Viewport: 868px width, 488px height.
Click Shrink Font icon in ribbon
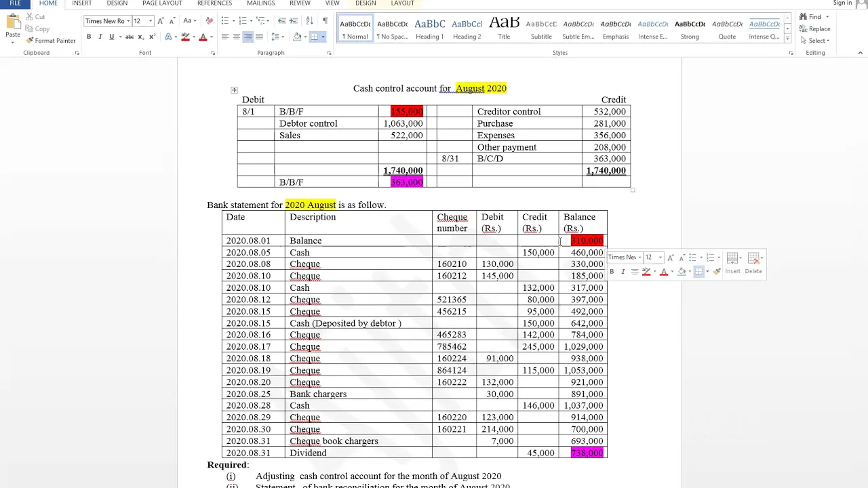(172, 21)
